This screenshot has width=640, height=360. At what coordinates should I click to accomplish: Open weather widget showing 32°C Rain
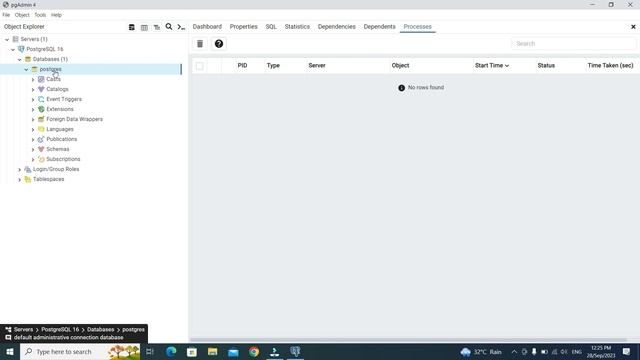(481, 351)
